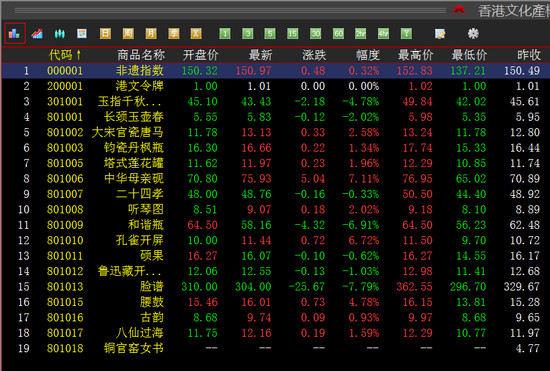
Task: Open the red trend line chart icon
Action: [37, 33]
